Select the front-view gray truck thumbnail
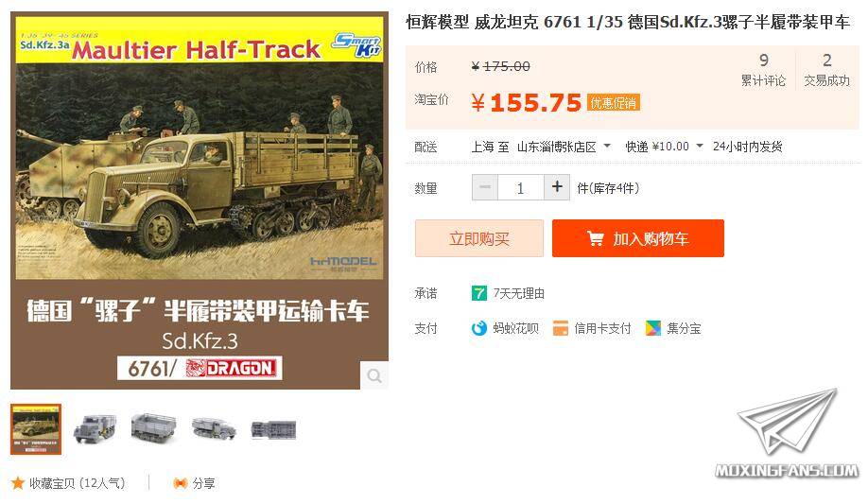Screen dimensions: 868x504 point(95,429)
